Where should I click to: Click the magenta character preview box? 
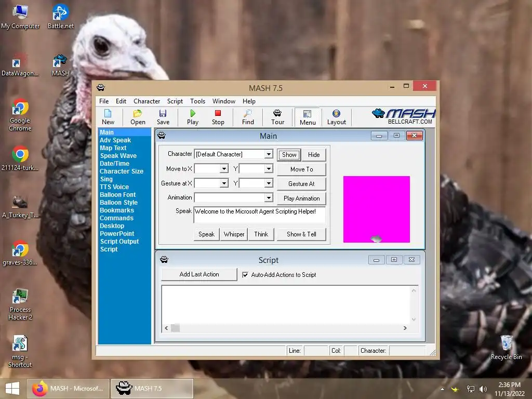click(376, 209)
